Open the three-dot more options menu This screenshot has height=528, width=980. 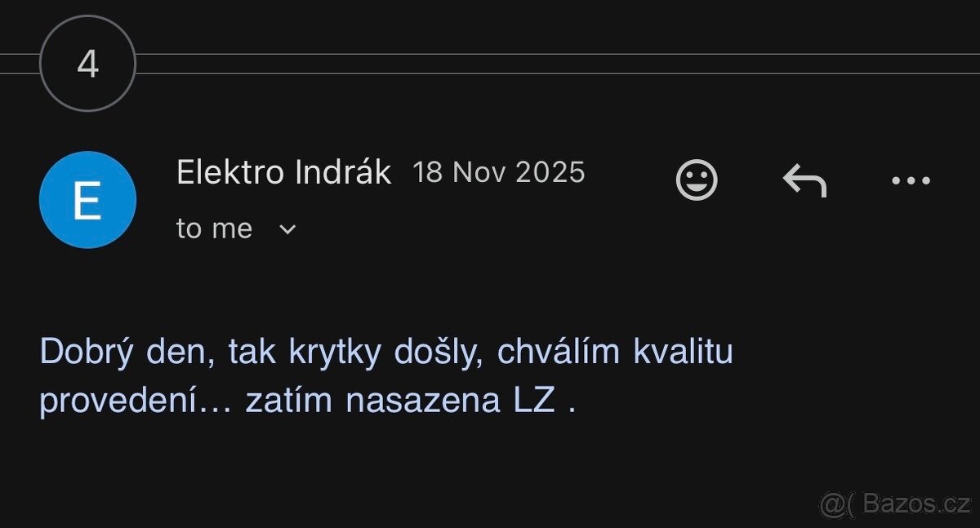pos(911,180)
